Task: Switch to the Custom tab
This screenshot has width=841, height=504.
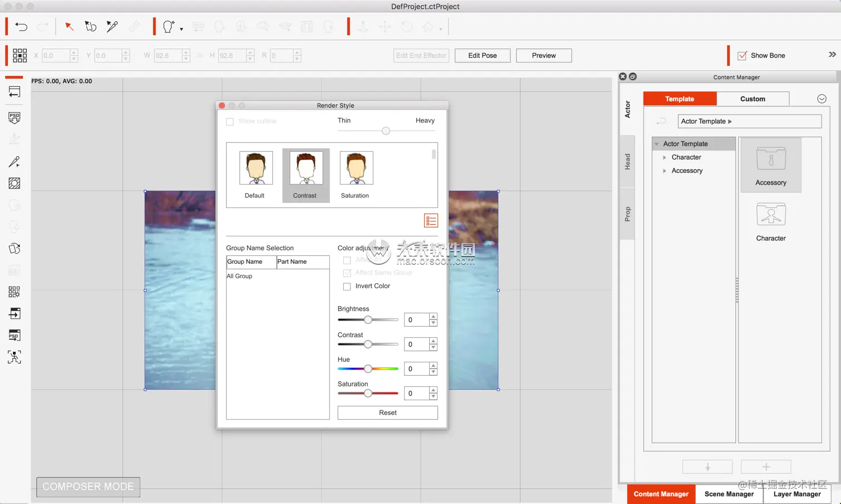Action: click(752, 99)
